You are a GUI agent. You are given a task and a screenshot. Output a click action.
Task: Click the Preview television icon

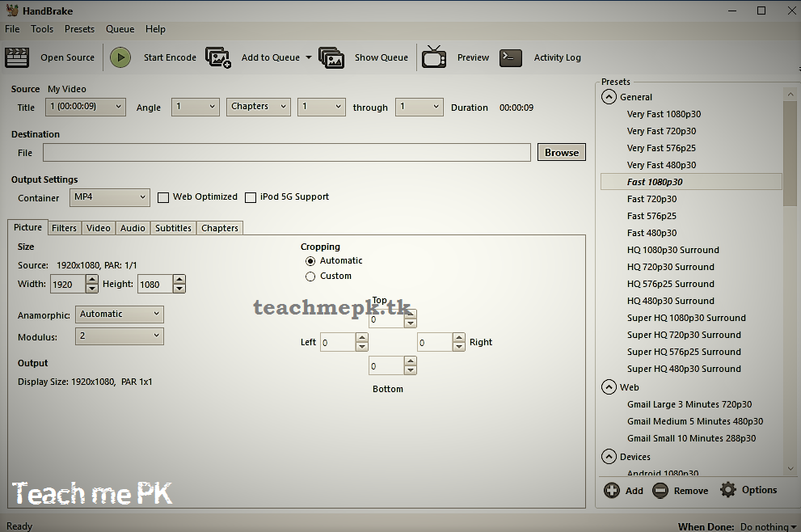click(x=434, y=57)
